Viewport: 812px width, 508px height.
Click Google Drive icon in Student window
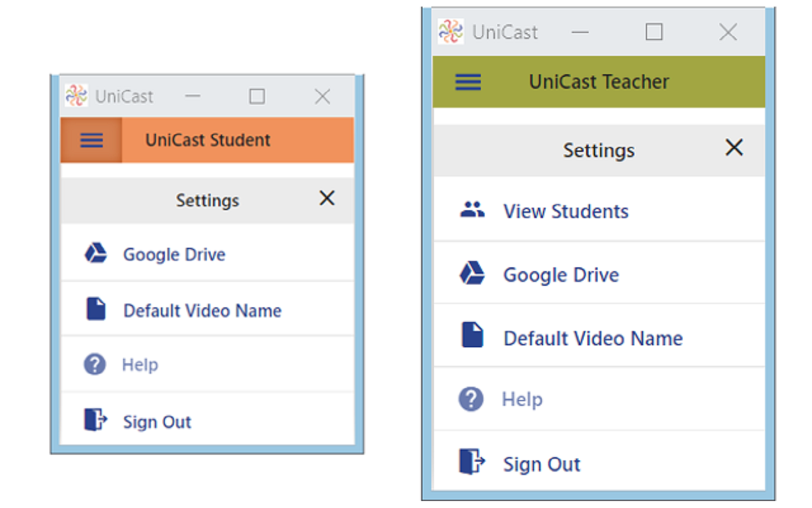95,253
